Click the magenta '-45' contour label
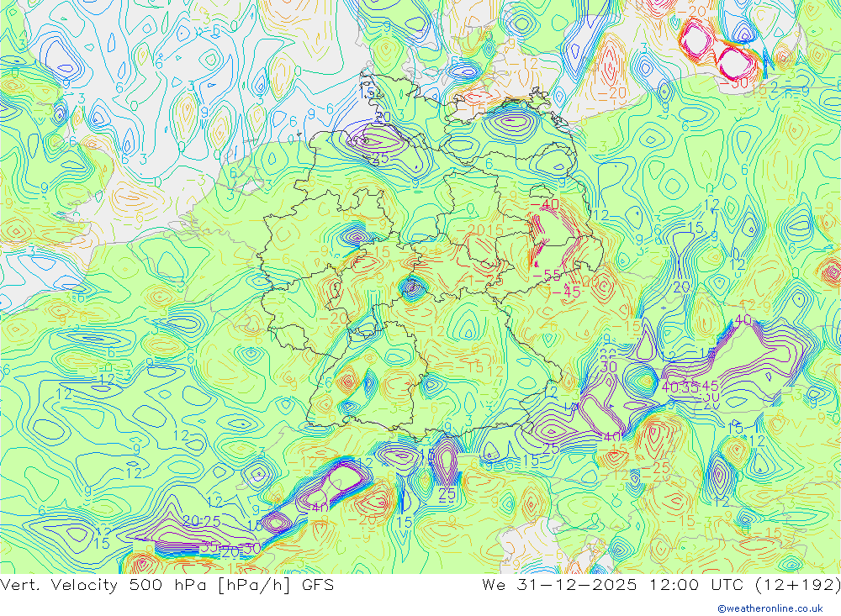This screenshot has height=616, width=841. tap(566, 292)
